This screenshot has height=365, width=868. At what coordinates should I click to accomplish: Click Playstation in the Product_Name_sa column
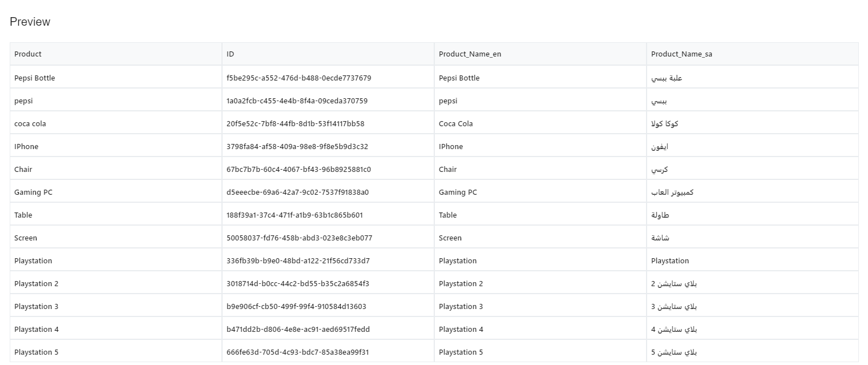tap(670, 261)
